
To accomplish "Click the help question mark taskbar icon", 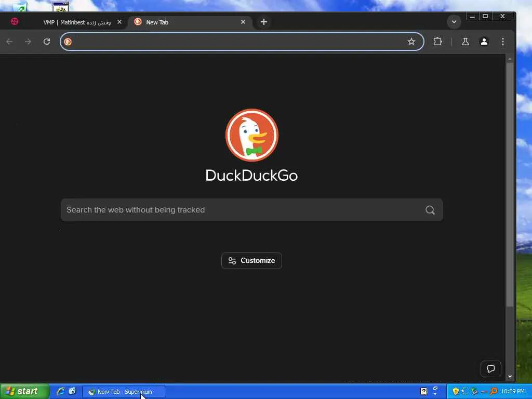I will tap(423, 392).
